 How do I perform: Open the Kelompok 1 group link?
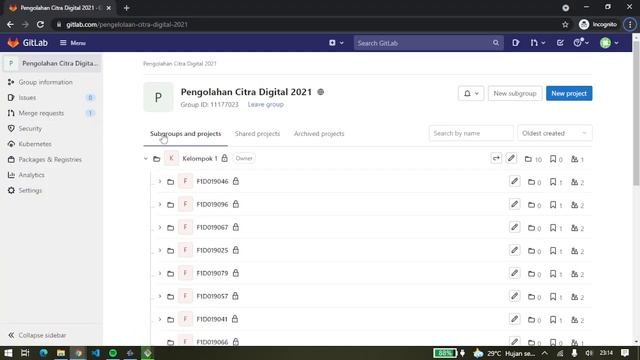[x=200, y=158]
